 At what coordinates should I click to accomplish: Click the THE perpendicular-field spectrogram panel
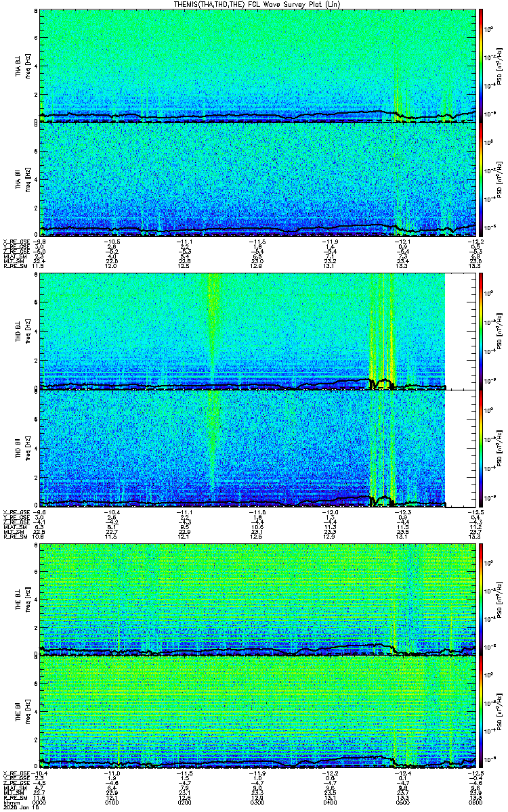pyautogui.click(x=257, y=600)
